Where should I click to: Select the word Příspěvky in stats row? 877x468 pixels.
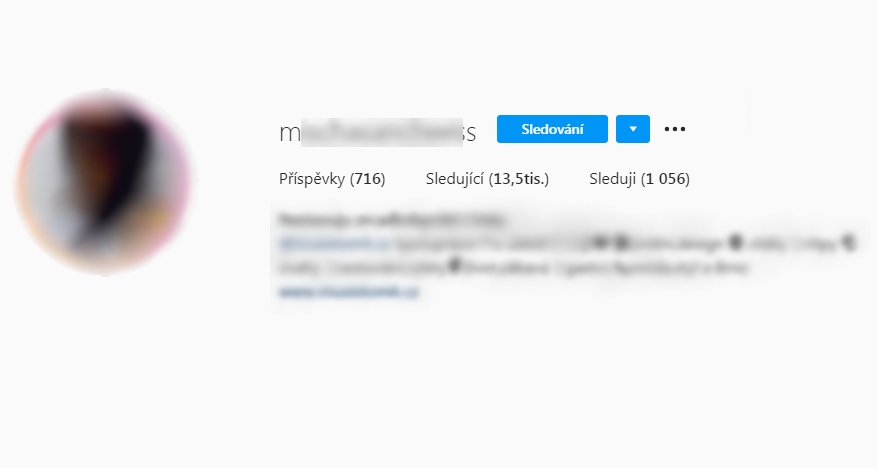pyautogui.click(x=312, y=179)
